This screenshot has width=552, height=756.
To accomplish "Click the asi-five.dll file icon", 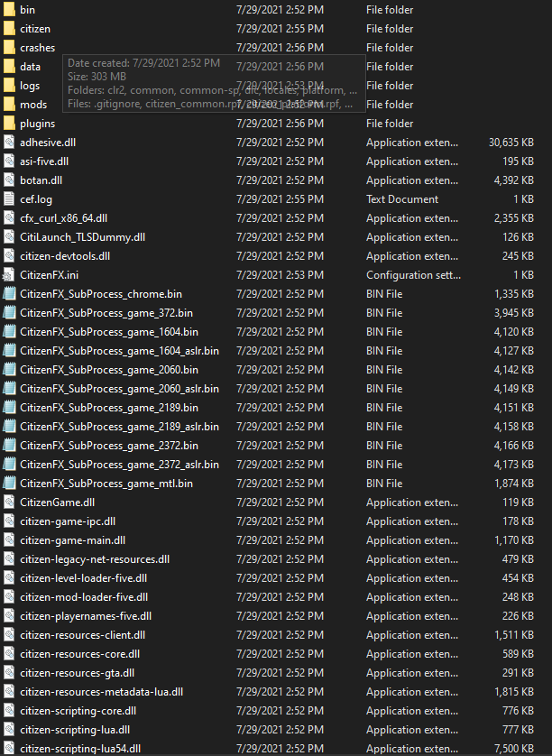I will [x=9, y=161].
